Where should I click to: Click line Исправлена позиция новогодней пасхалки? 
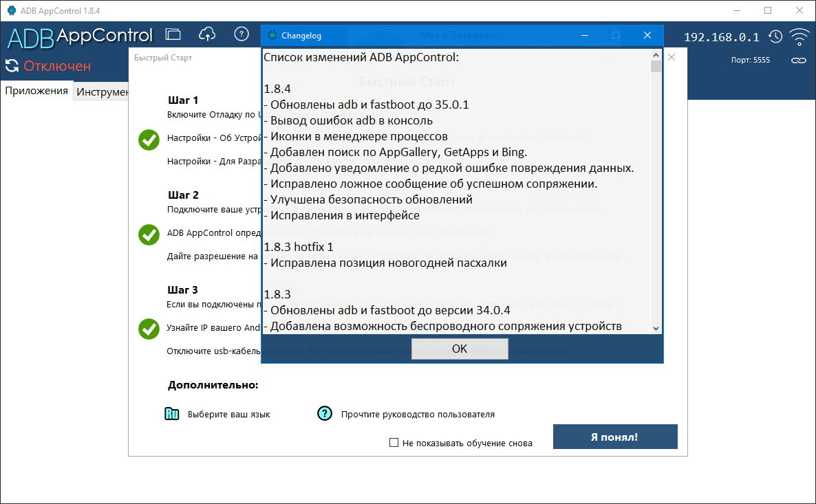[x=385, y=263]
